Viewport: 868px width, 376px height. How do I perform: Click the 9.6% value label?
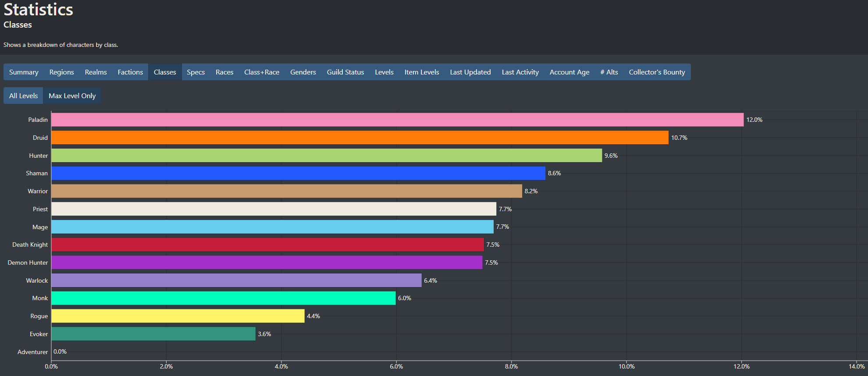pos(611,156)
